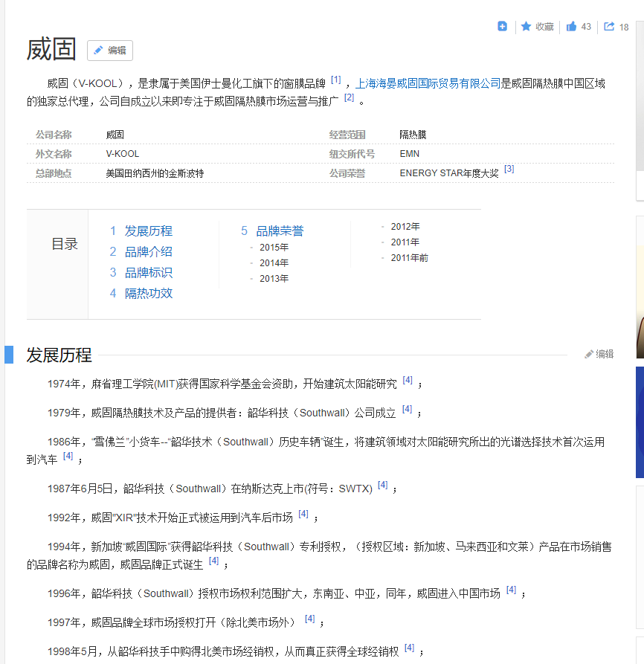
Task: Open citation [4] on the 1997年 line
Action: coord(309,619)
